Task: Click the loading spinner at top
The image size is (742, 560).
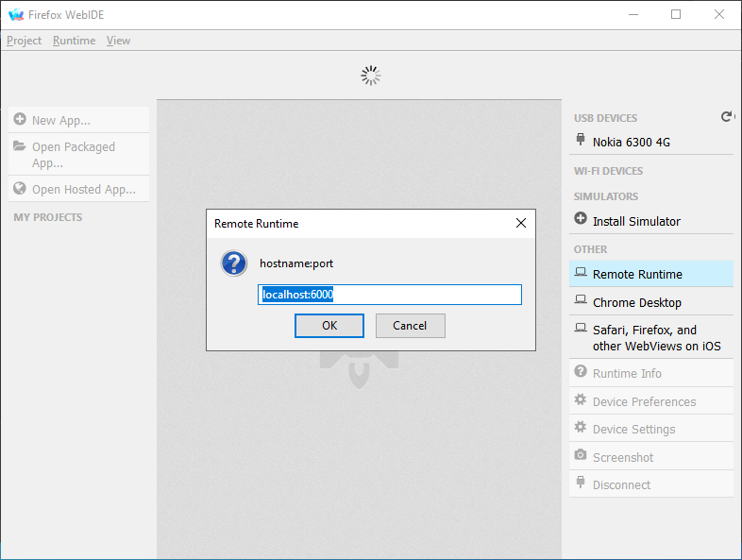Action: tap(370, 76)
